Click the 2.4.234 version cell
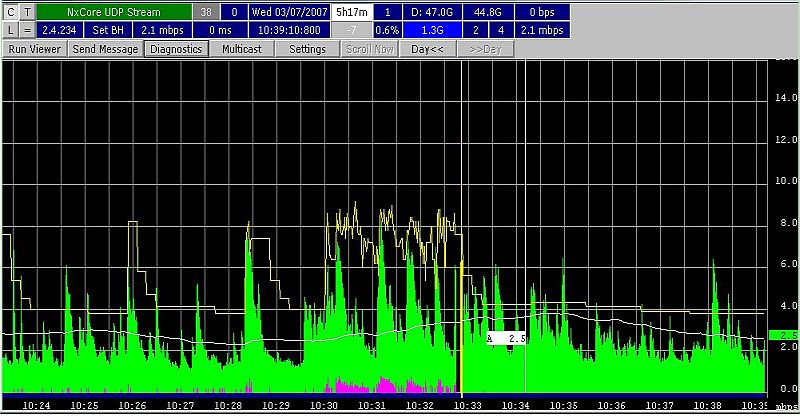The width and height of the screenshot is (800, 416). point(59,30)
